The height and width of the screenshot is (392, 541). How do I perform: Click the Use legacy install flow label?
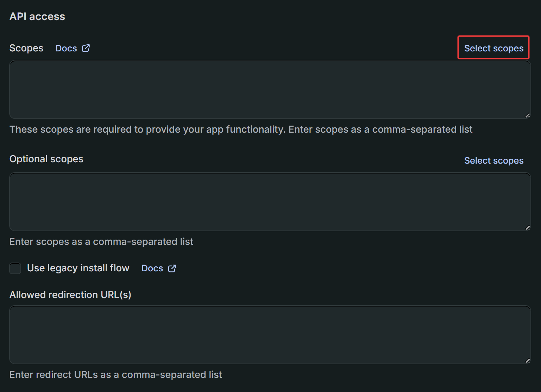click(78, 268)
